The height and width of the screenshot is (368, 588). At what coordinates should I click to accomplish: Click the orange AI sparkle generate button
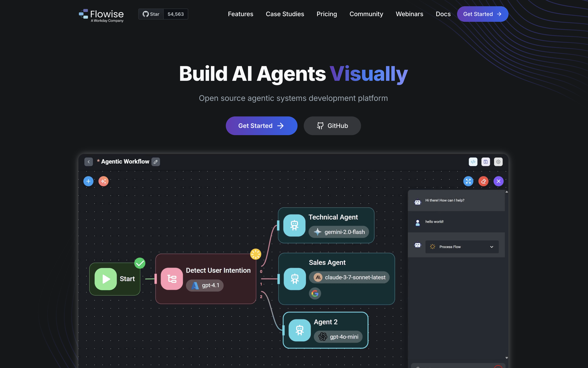pos(103,181)
